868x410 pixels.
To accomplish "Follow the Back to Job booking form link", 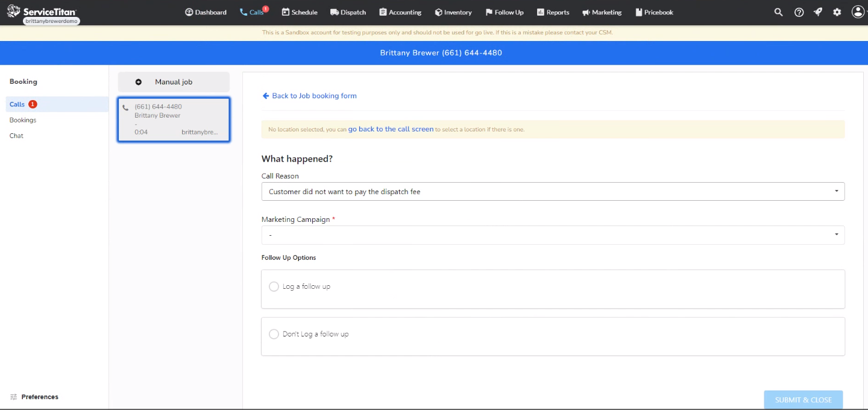I will [x=309, y=95].
